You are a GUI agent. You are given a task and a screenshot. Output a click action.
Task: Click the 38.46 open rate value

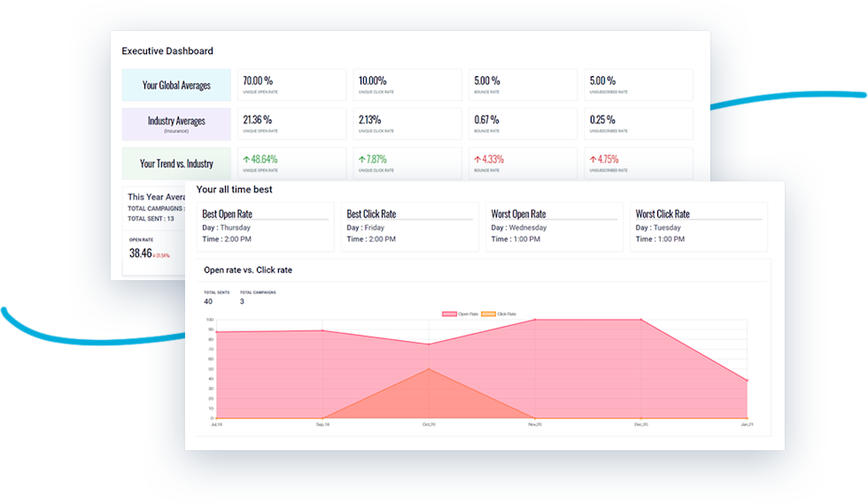tap(141, 253)
